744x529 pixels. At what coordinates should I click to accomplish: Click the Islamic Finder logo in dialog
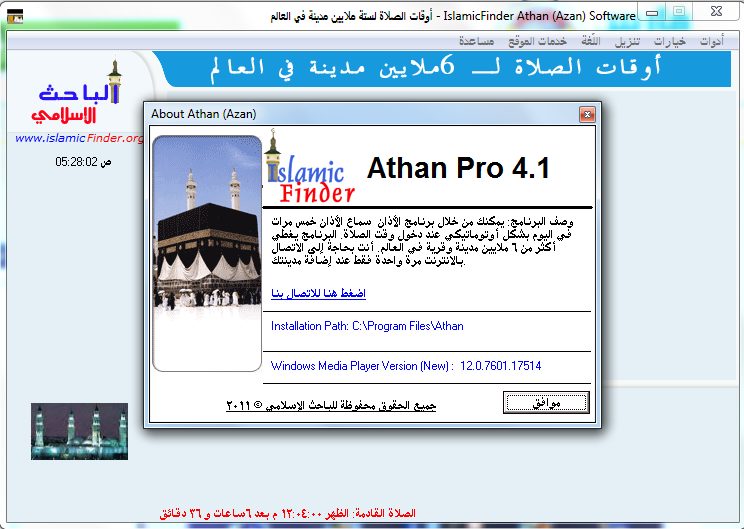pyautogui.click(x=309, y=167)
